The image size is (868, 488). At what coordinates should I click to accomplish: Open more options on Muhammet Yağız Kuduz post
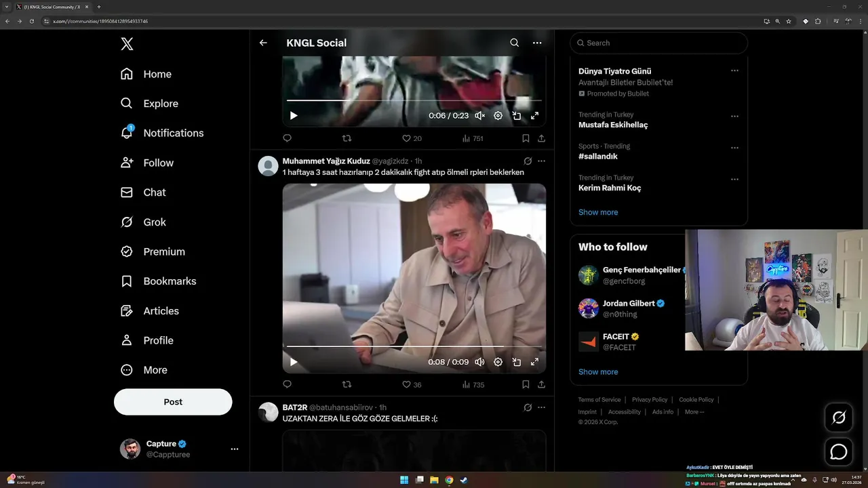pyautogui.click(x=541, y=161)
